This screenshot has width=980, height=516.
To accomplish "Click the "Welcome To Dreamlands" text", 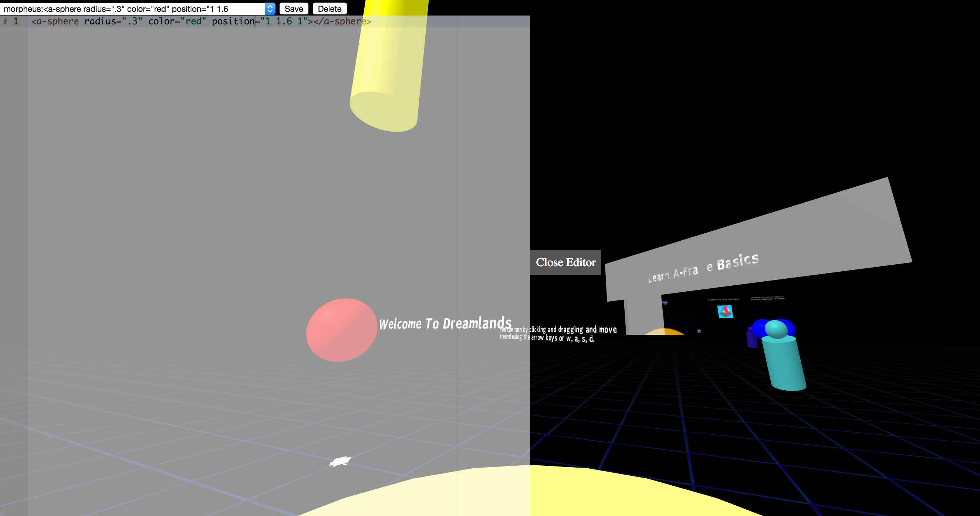I will 445,323.
